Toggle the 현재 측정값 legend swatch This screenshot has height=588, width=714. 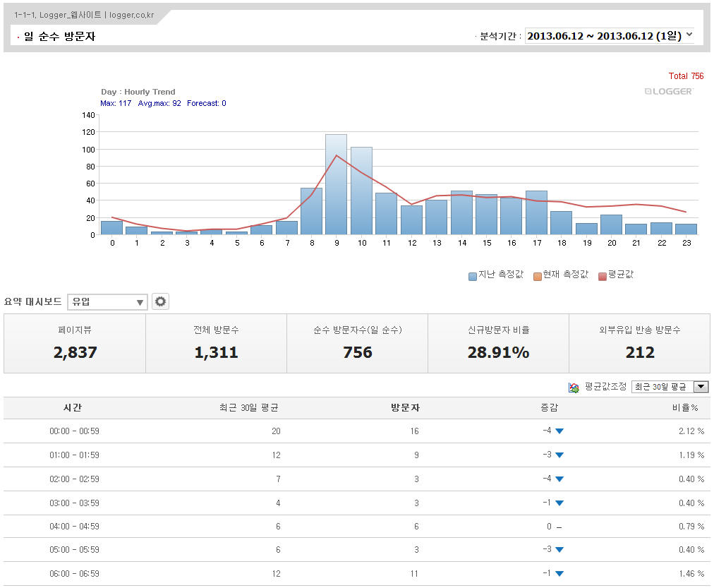pyautogui.click(x=537, y=276)
